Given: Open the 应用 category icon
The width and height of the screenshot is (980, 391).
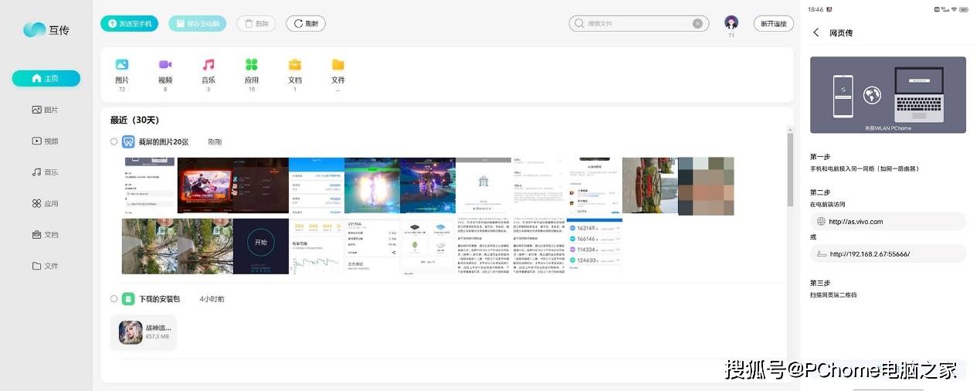Looking at the screenshot, I should pyautogui.click(x=252, y=66).
